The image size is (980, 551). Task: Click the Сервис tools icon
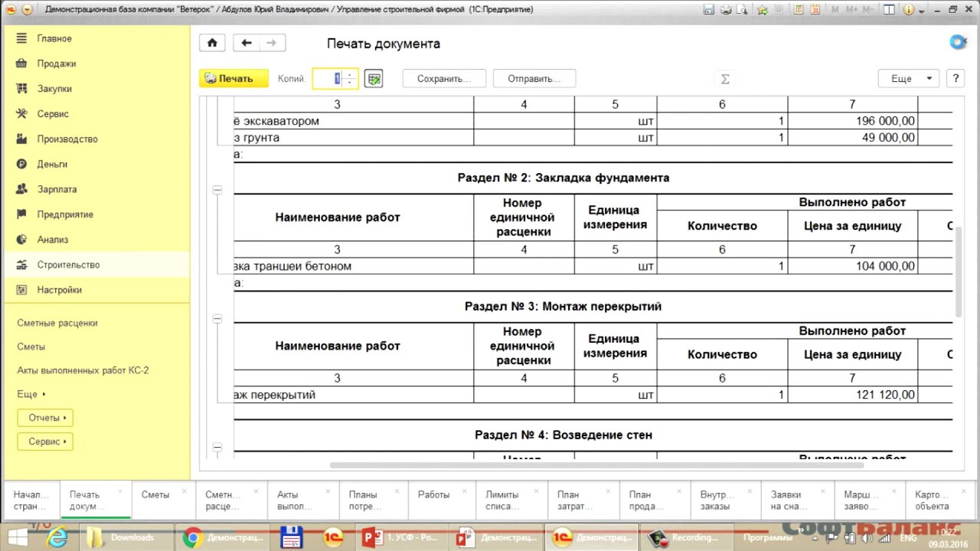(22, 114)
